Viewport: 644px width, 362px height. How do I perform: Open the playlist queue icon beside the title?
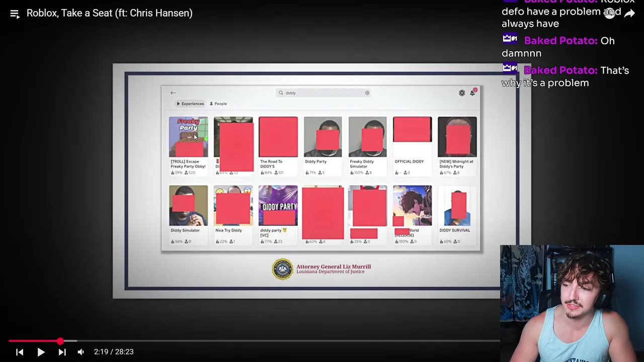15,14
